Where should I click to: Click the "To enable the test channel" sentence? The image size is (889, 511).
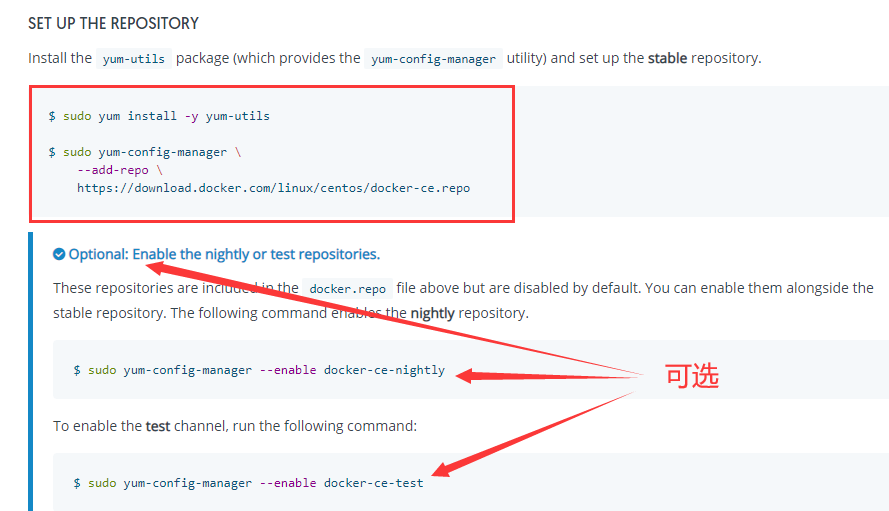tap(234, 426)
